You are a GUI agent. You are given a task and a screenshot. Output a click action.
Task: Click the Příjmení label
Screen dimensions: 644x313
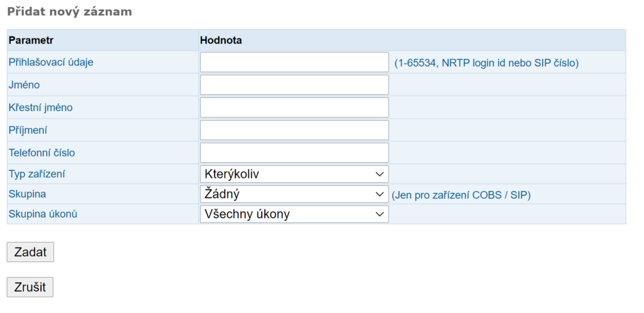[28, 131]
